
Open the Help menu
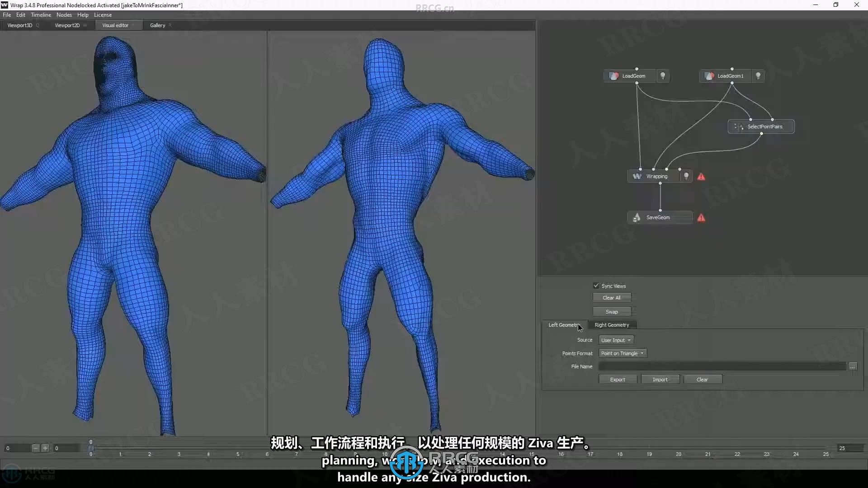[83, 15]
